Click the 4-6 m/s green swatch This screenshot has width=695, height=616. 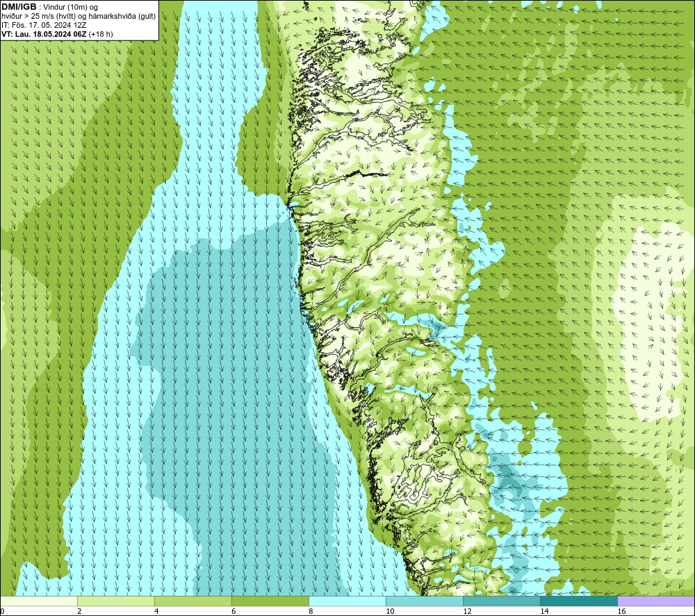pos(193,601)
